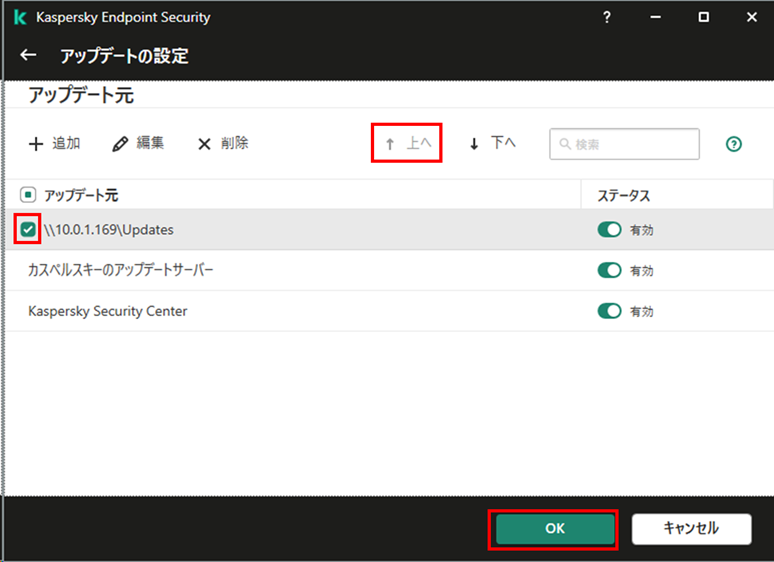Open help via the title bar question mark

pyautogui.click(x=607, y=17)
